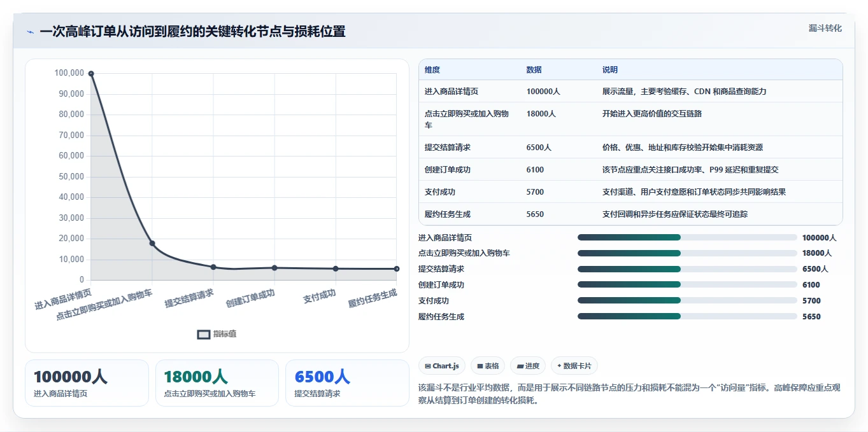Click the Chart.js tag chip
The width and height of the screenshot is (868, 432).
tap(441, 366)
